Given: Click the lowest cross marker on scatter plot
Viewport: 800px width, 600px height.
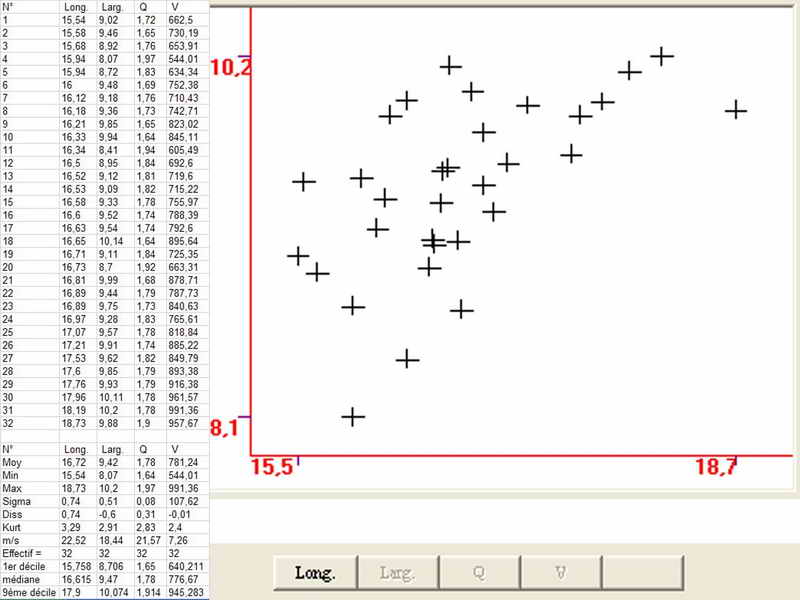Looking at the screenshot, I should [x=353, y=416].
